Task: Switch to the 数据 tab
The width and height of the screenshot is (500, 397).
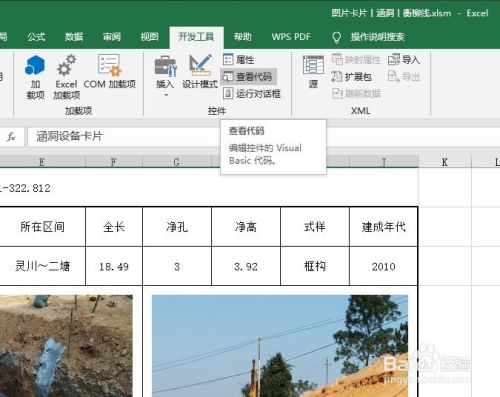Action: tap(74, 37)
